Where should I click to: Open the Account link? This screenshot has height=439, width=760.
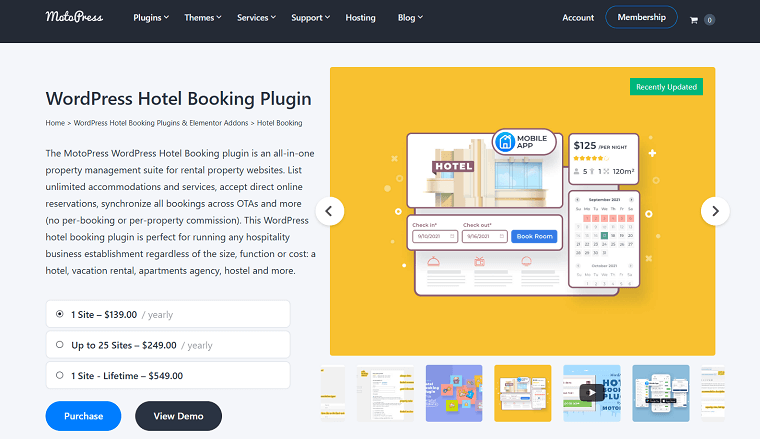pos(578,17)
